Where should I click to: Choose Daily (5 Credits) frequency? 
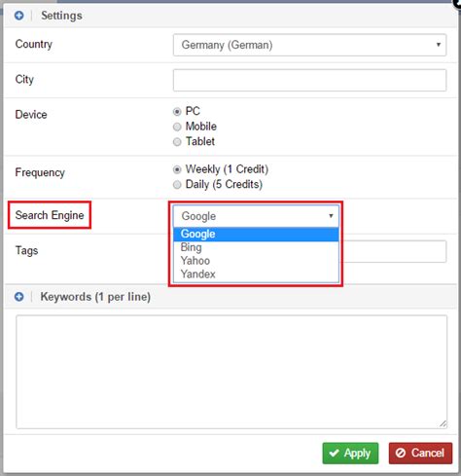(x=177, y=185)
